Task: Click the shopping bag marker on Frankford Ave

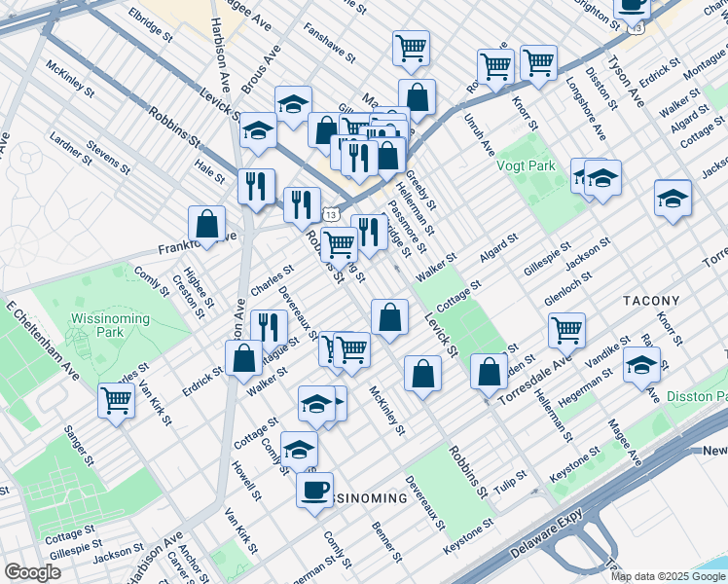Action: (206, 225)
